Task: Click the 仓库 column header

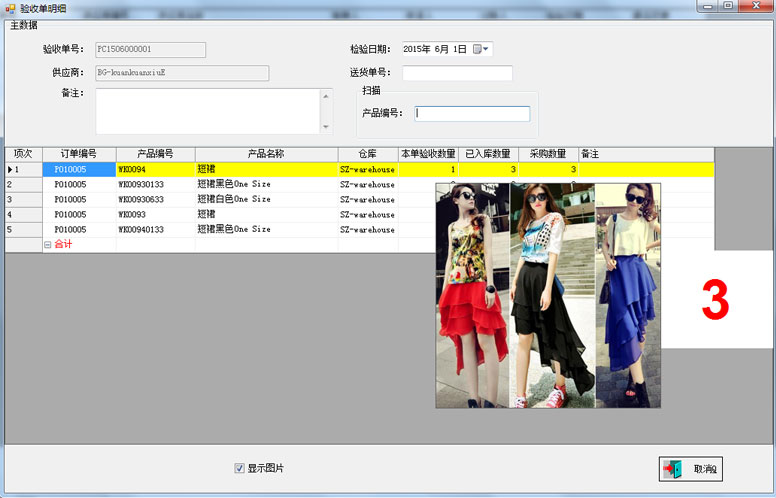Action: point(367,154)
